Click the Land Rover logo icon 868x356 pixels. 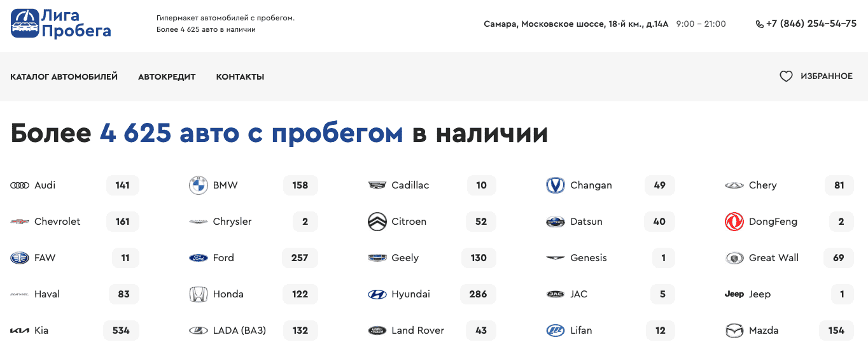pos(377,331)
